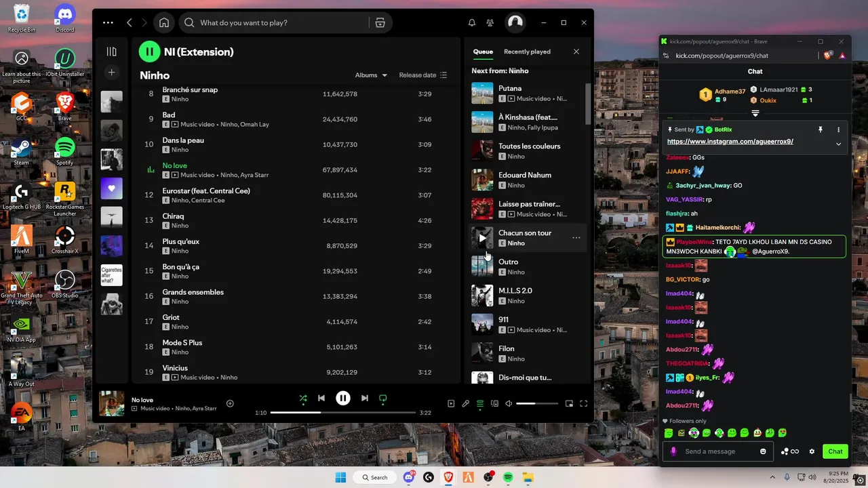Viewport: 868px width, 488px height.
Task: Open pinned message three-dot options in chat
Action: pos(838,129)
